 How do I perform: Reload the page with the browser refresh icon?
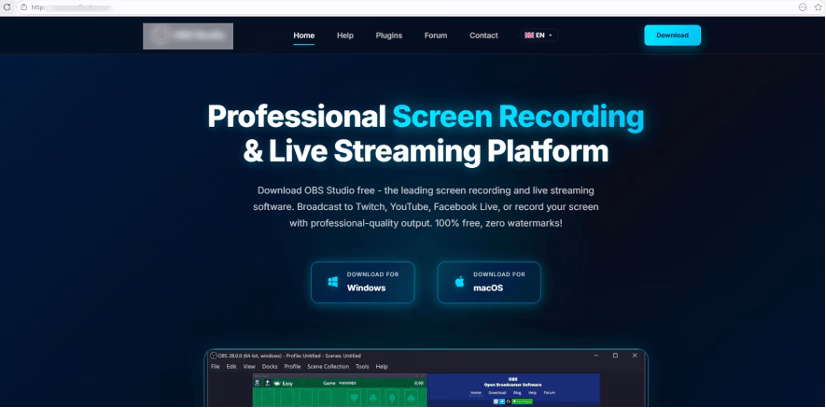coord(7,7)
